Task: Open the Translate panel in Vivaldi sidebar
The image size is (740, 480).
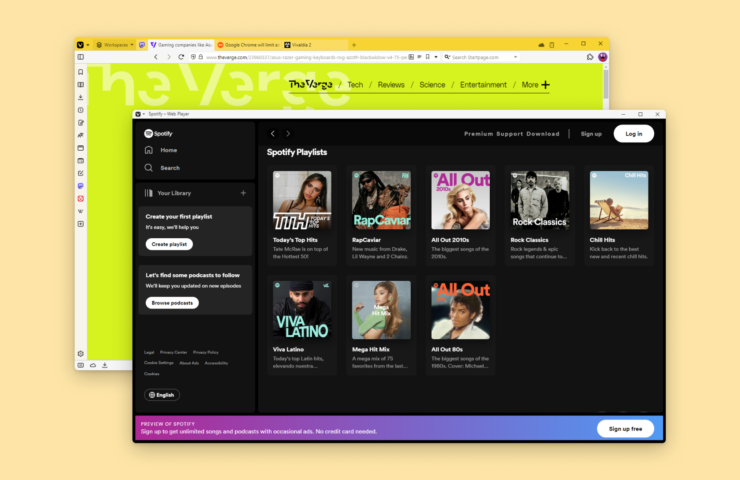Action: point(81,135)
